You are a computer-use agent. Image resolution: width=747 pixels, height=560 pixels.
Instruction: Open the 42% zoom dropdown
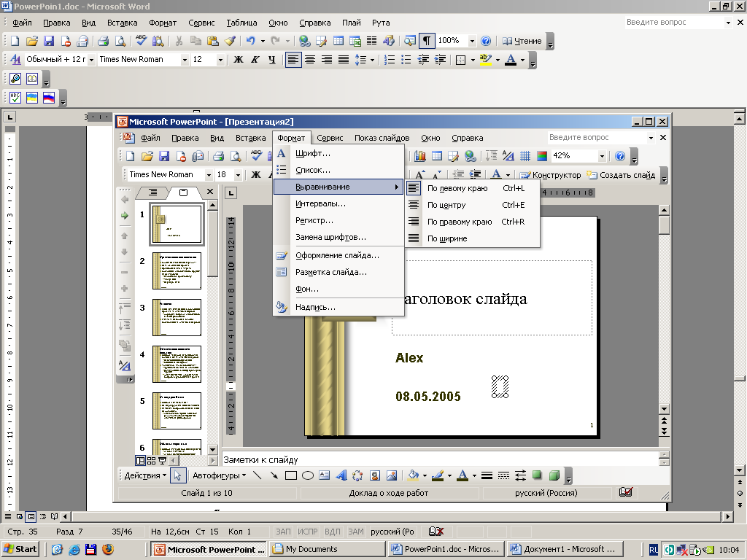(602, 156)
